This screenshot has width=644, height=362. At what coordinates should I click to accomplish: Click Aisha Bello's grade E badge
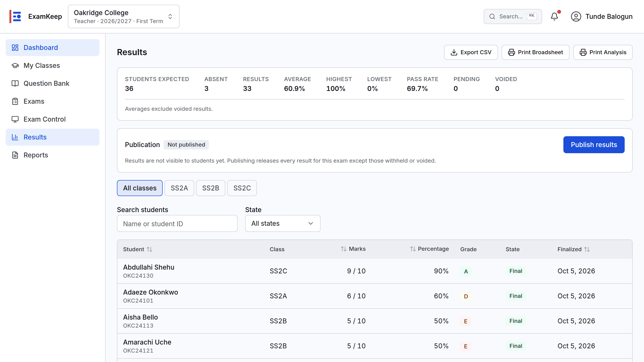466,321
